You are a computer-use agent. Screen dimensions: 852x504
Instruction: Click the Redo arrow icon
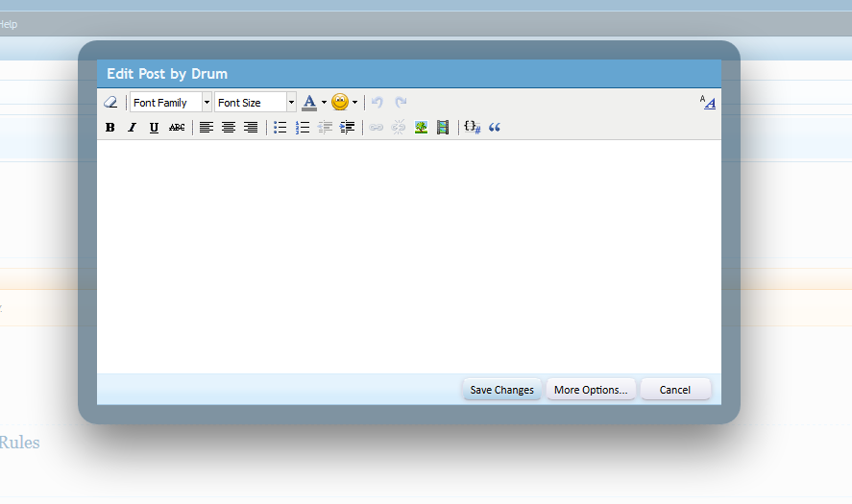[x=401, y=102]
